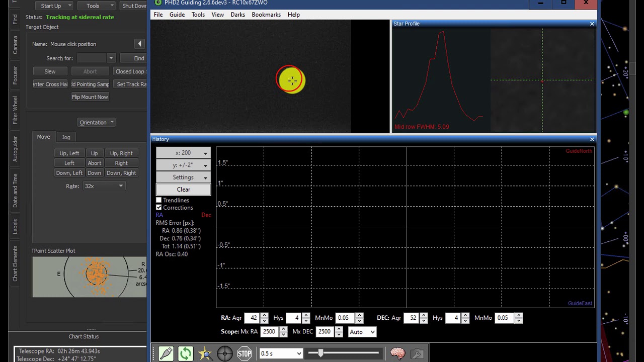Click the Closed Loop Slew button

coord(130,71)
